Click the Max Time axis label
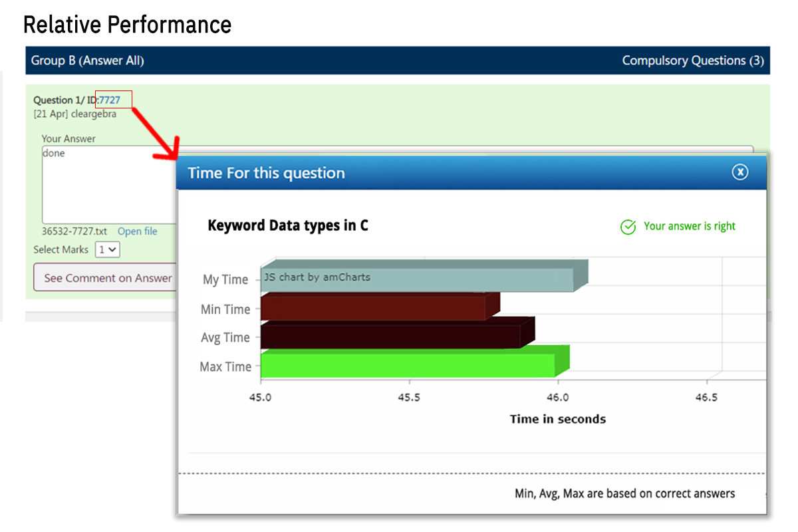The width and height of the screenshot is (798, 532). [225, 366]
